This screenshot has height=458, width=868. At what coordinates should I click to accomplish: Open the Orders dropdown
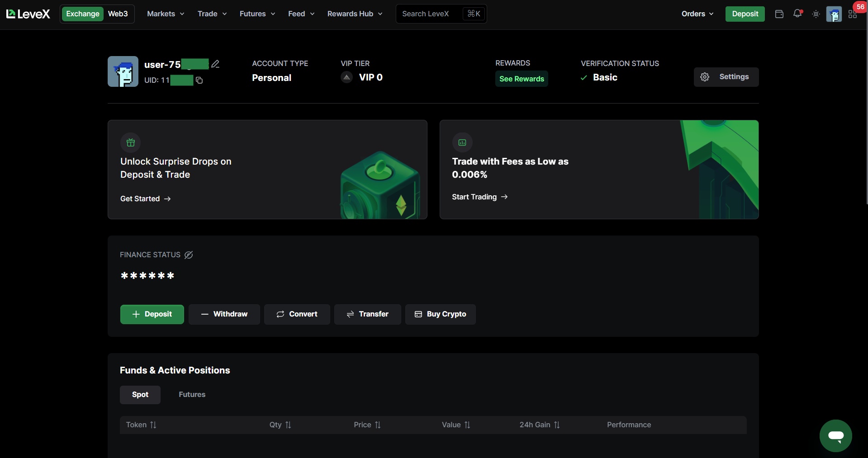point(697,14)
